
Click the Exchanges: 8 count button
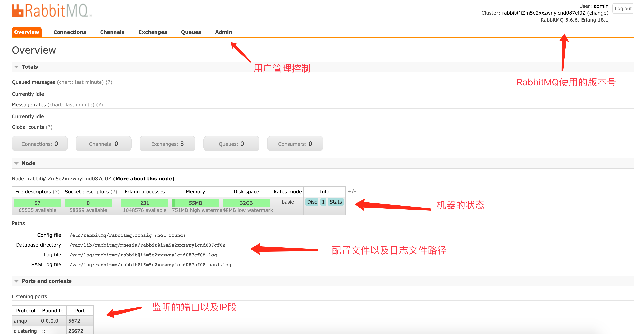click(167, 144)
